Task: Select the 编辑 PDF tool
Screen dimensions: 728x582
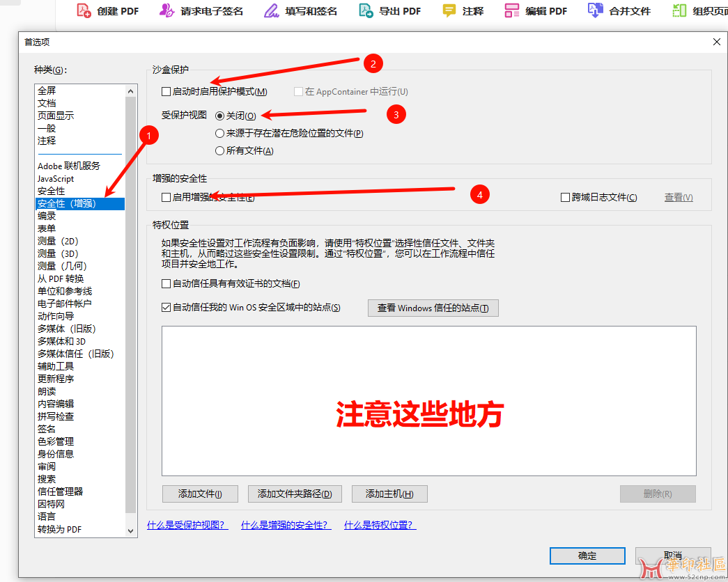Action: [512, 10]
